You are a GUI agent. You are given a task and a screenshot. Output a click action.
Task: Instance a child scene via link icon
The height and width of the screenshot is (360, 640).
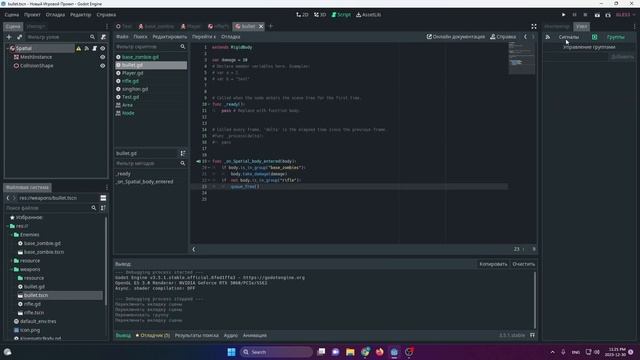pyautogui.click(x=19, y=37)
